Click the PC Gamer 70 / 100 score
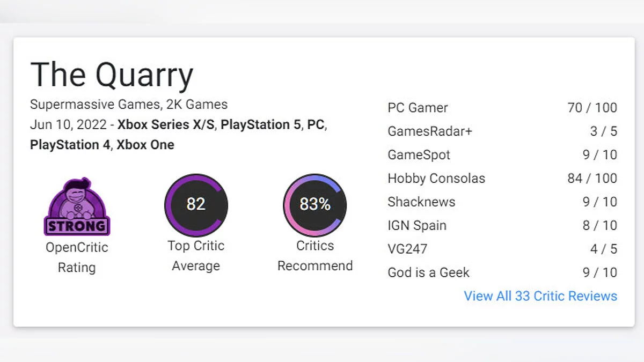The image size is (644, 362). click(x=592, y=108)
